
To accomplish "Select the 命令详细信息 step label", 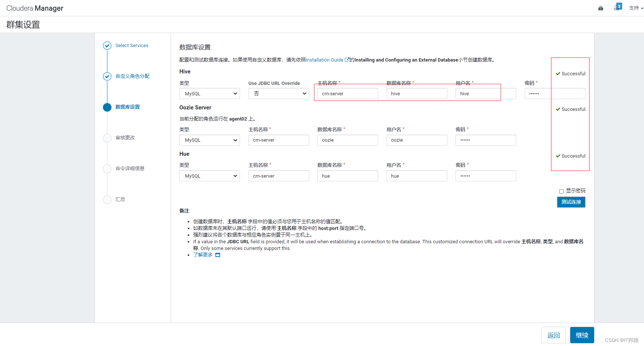I will coord(130,169).
